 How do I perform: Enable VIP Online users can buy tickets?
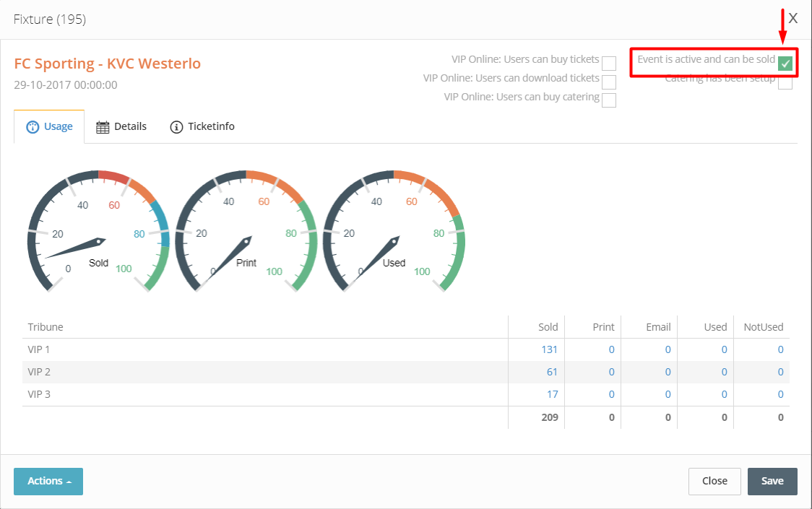[609, 63]
